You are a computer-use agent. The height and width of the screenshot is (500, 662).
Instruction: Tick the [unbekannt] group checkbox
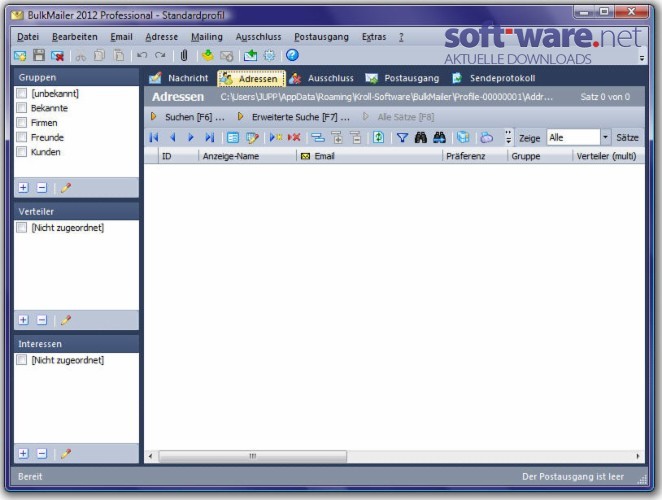(22, 93)
